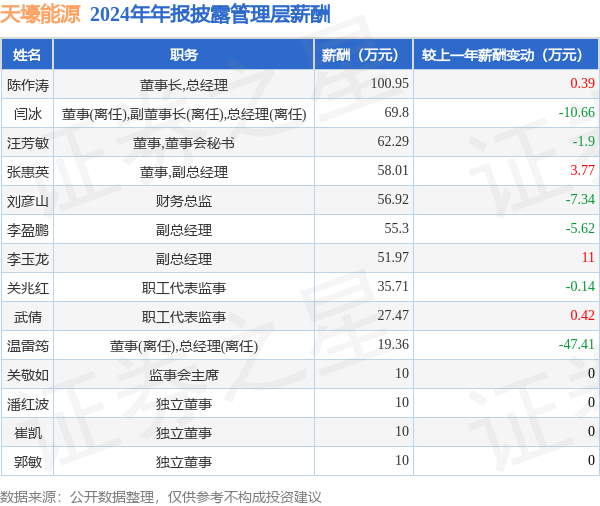Click the green change value -0.14
600x506 pixels.
(580, 286)
